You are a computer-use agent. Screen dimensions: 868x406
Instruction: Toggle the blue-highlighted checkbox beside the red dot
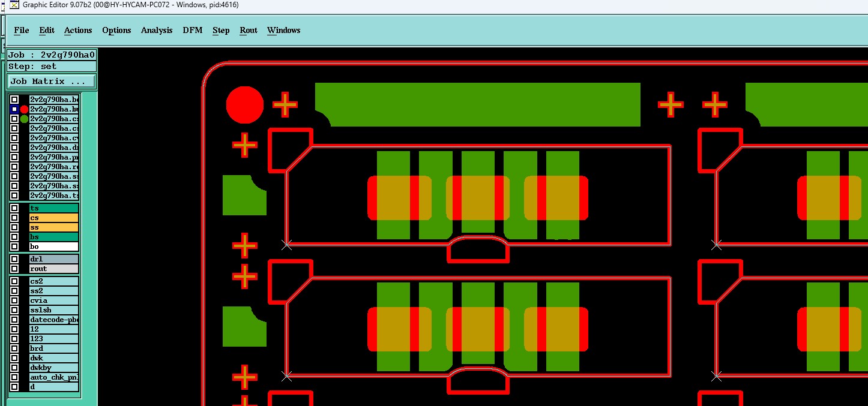pos(14,109)
